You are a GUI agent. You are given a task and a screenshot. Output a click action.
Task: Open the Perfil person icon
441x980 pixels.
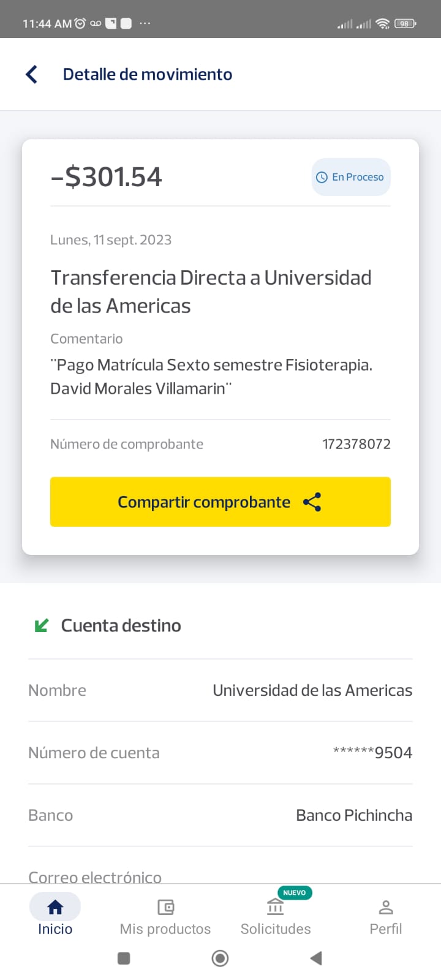386,907
